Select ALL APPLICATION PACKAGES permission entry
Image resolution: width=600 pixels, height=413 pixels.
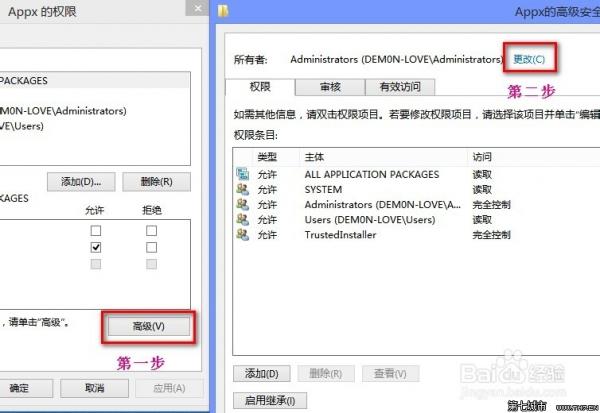click(x=417, y=174)
